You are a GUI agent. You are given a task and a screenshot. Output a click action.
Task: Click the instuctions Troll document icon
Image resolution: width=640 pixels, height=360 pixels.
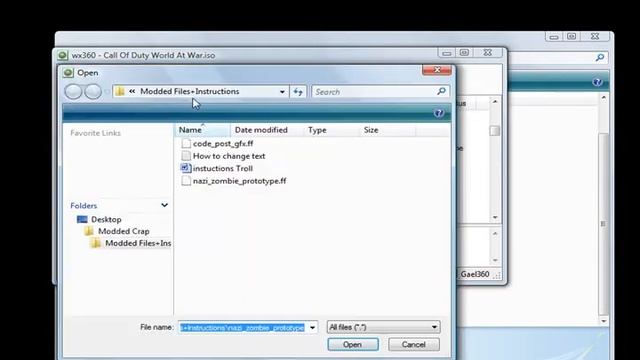click(185, 168)
